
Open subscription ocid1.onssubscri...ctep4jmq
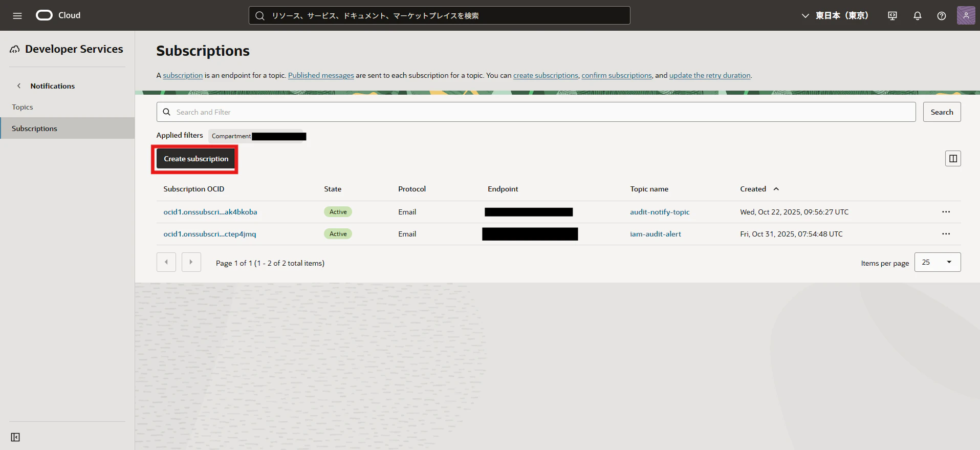point(210,234)
